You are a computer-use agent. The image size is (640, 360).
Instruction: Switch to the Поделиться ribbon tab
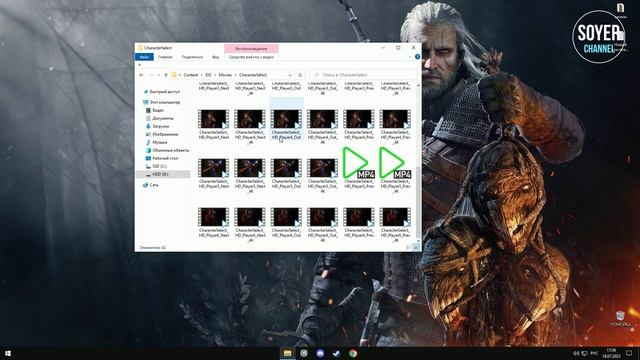(192, 57)
